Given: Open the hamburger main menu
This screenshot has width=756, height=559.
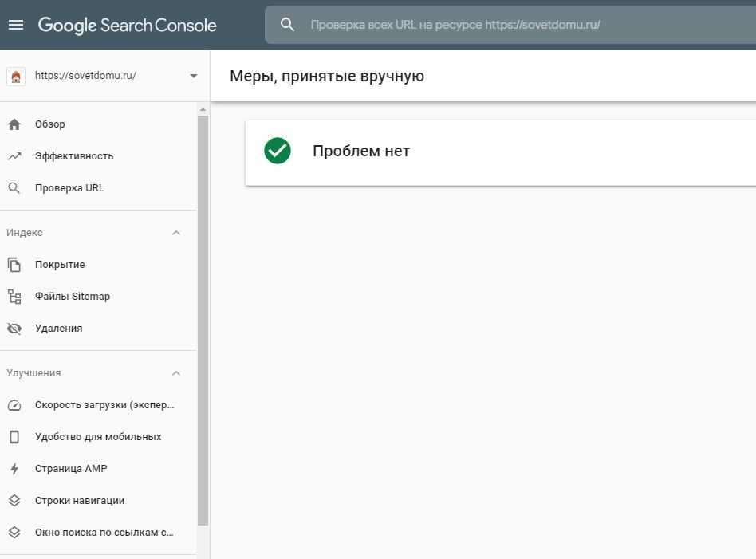Looking at the screenshot, I should 16,25.
